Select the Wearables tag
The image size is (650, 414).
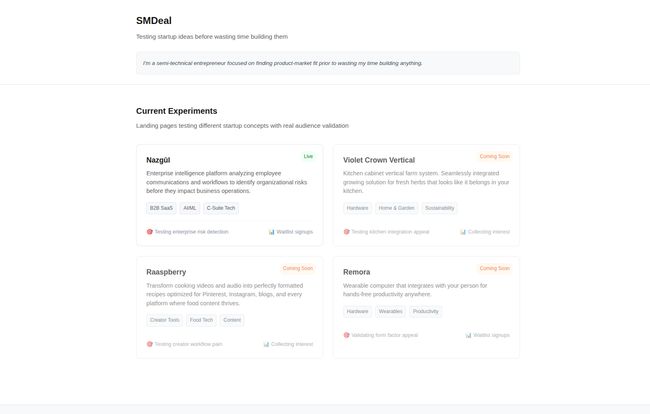390,311
